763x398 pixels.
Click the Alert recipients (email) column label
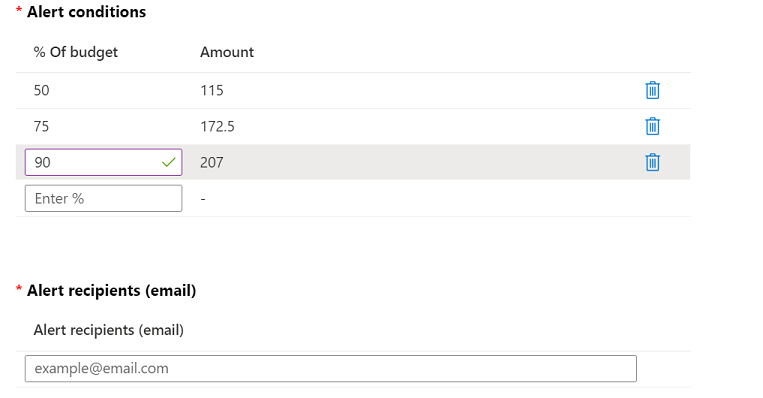point(109,330)
